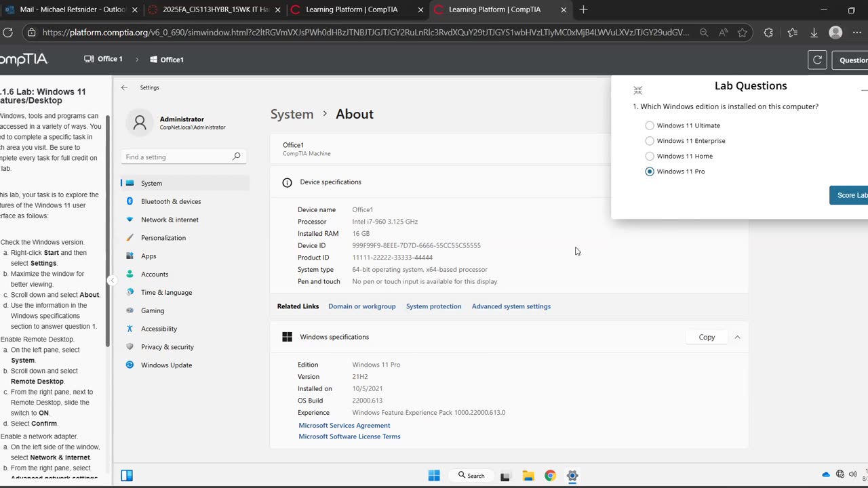Click in the Find a setting field
Image resolution: width=868 pixels, height=488 pixels.
coord(184,157)
